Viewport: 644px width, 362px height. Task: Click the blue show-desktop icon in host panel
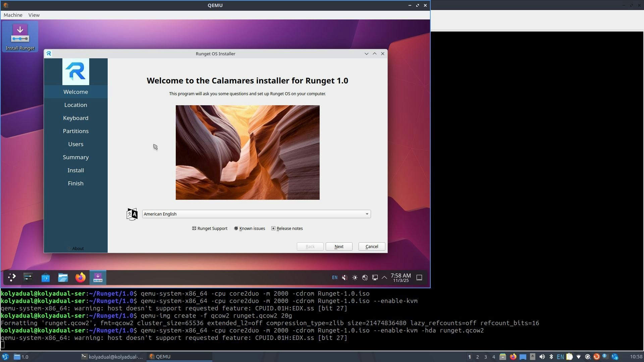click(523, 357)
